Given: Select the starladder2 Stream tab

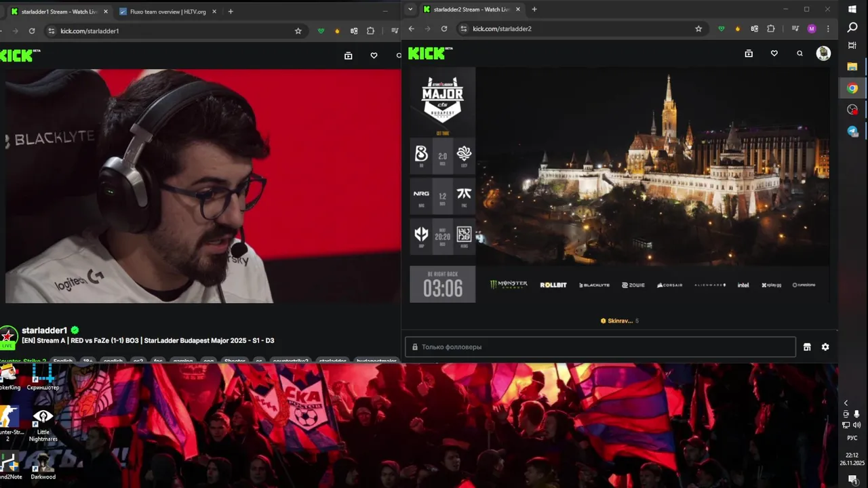Looking at the screenshot, I should tap(471, 9).
